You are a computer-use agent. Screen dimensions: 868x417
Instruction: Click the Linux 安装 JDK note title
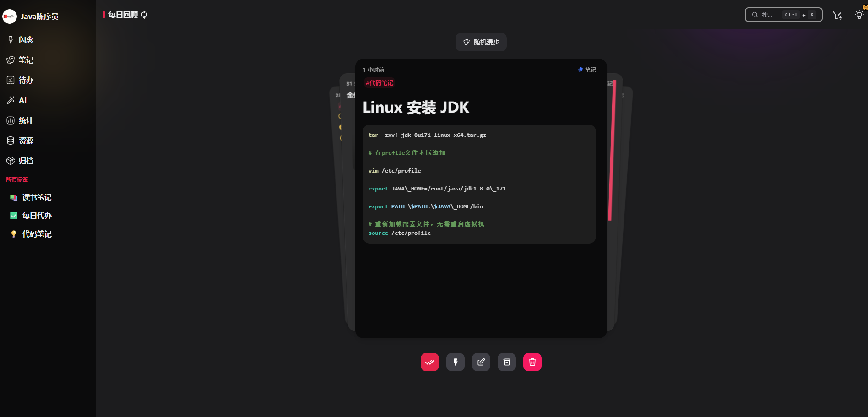pyautogui.click(x=416, y=107)
